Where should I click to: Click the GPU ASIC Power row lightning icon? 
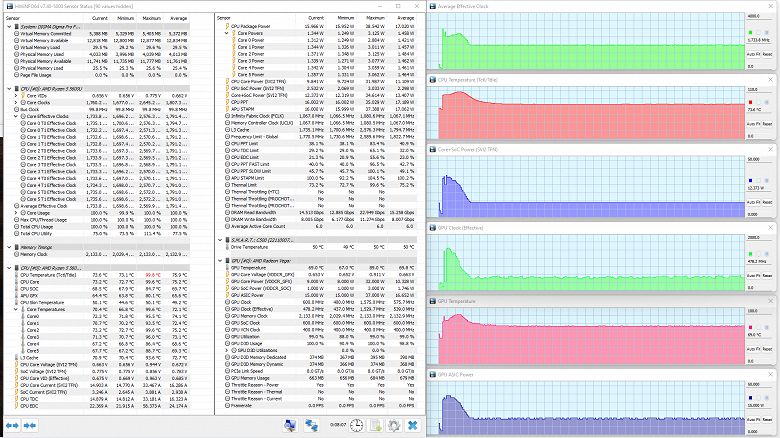coord(227,295)
